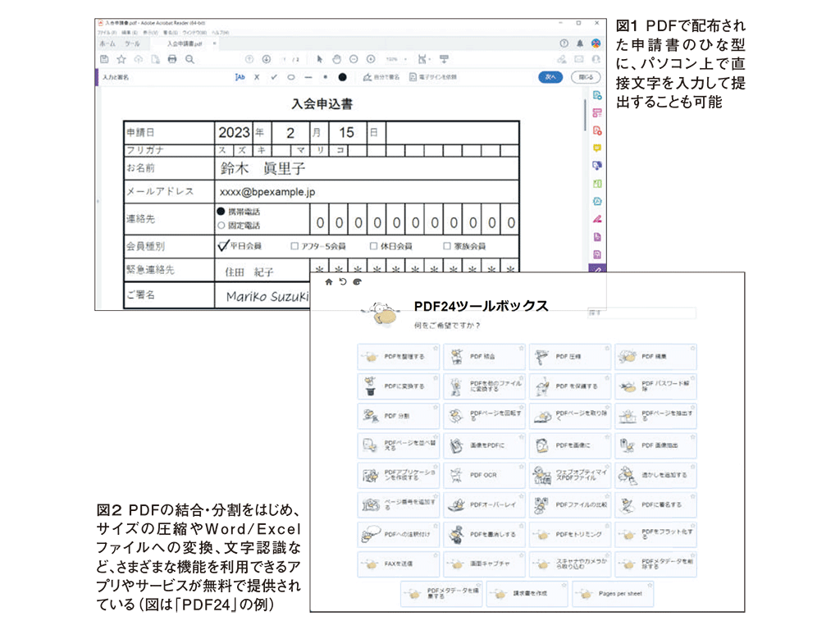The width and height of the screenshot is (840, 630).
Task: Open the PDF OCR tool tile
Action: 484,475
